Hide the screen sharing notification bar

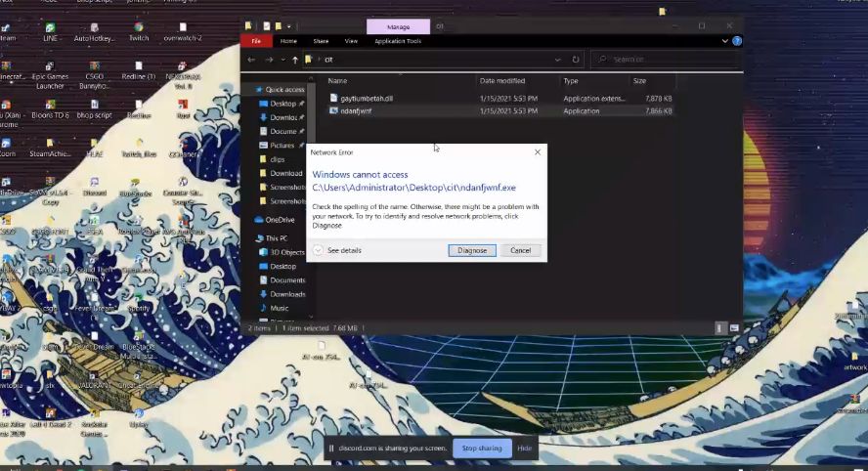524,448
